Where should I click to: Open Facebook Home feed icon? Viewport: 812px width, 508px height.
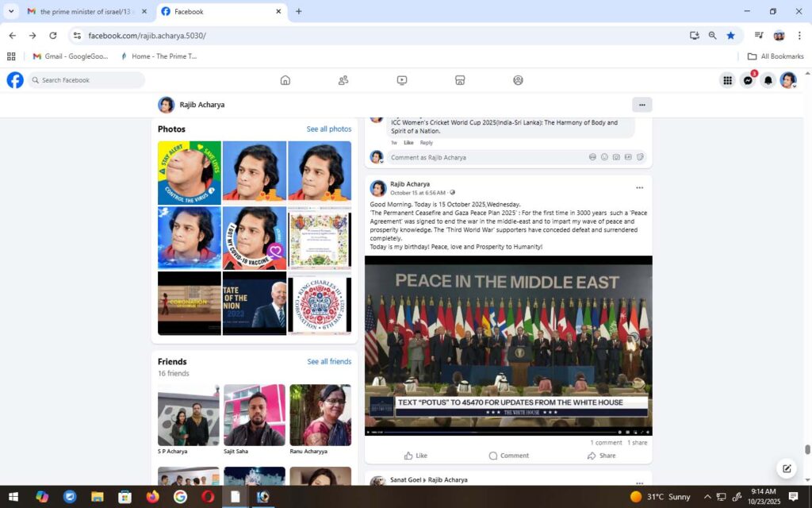[x=285, y=80]
